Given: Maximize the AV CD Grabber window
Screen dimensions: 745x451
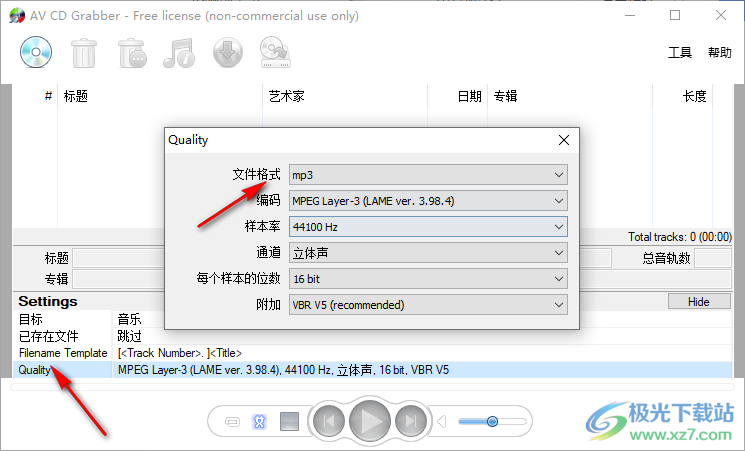Looking at the screenshot, I should tap(675, 15).
